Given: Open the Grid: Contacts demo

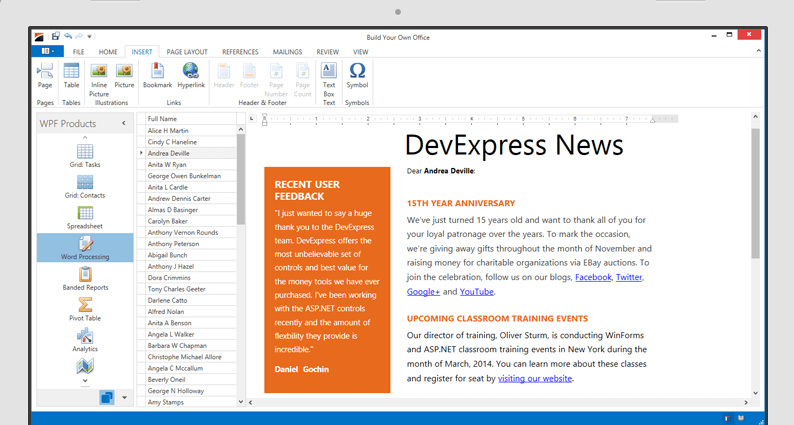Looking at the screenshot, I should click(85, 186).
